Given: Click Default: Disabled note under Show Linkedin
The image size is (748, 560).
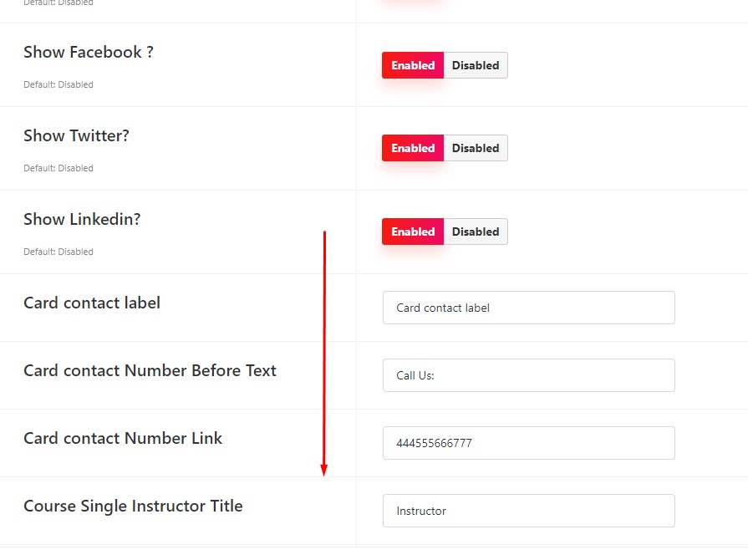Looking at the screenshot, I should point(59,252).
